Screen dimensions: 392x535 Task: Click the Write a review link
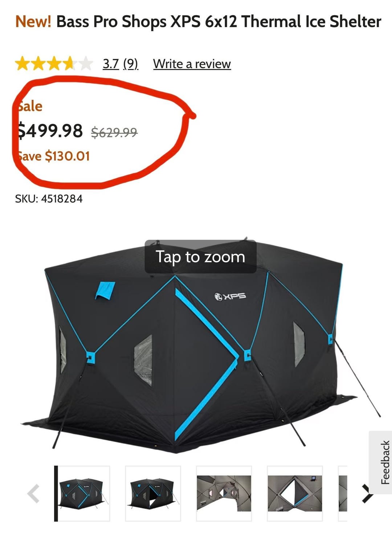tap(192, 64)
